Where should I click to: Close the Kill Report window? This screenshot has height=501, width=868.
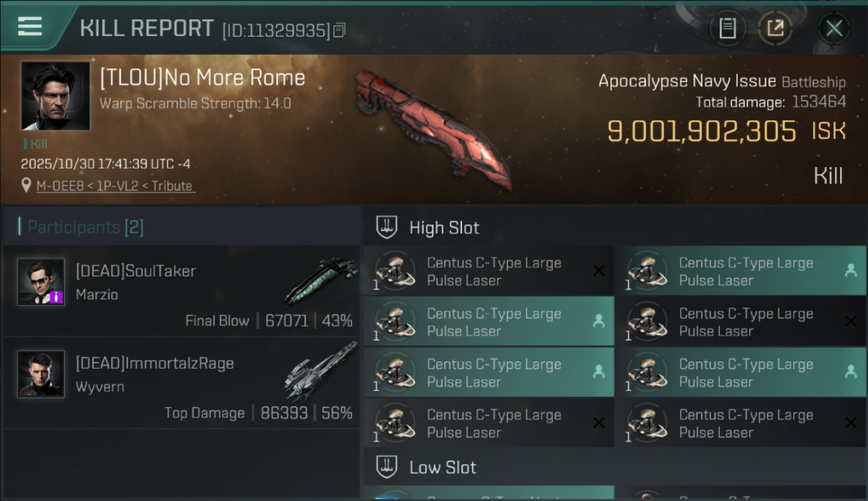coord(834,28)
